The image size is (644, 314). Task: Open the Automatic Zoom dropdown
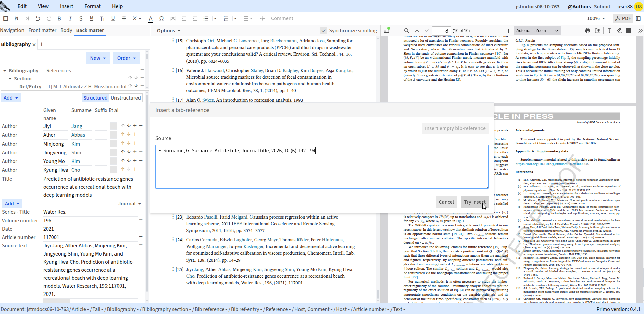click(537, 31)
